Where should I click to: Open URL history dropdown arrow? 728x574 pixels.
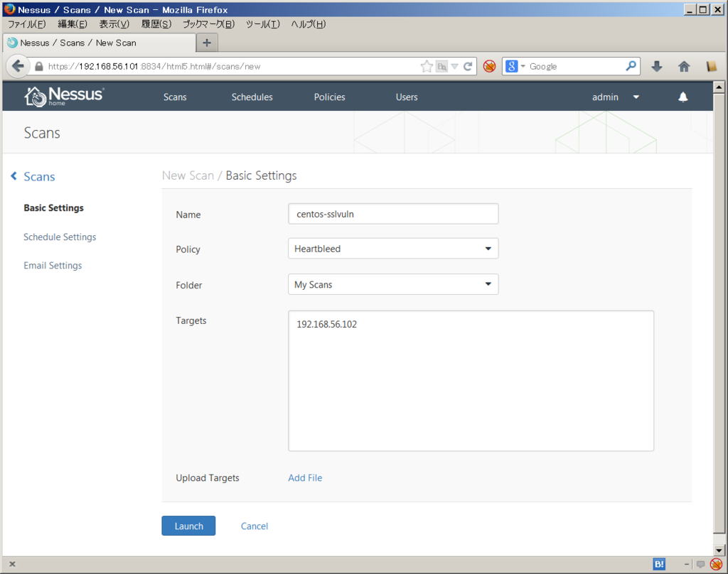click(454, 66)
